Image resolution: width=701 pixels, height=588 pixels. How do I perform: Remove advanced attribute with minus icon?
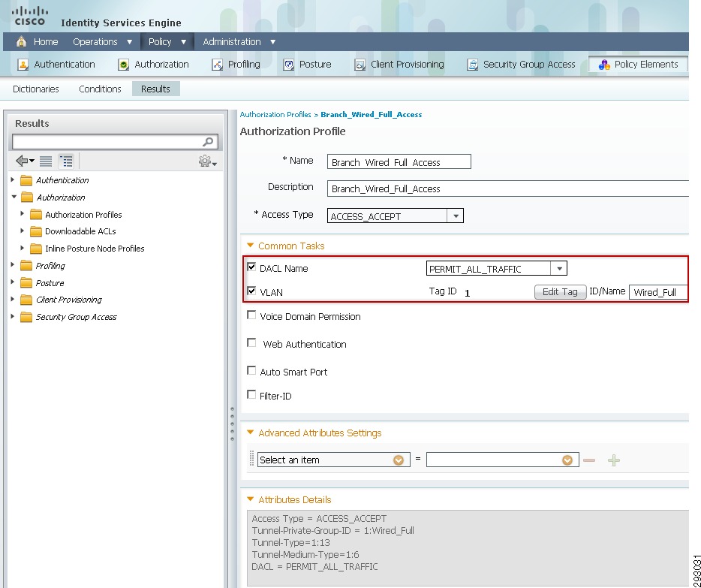589,460
